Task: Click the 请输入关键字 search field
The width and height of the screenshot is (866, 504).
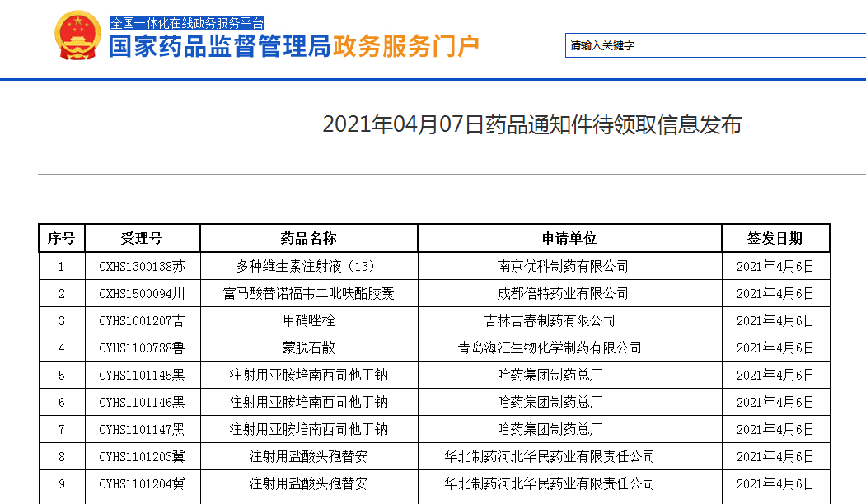Action: (x=715, y=45)
